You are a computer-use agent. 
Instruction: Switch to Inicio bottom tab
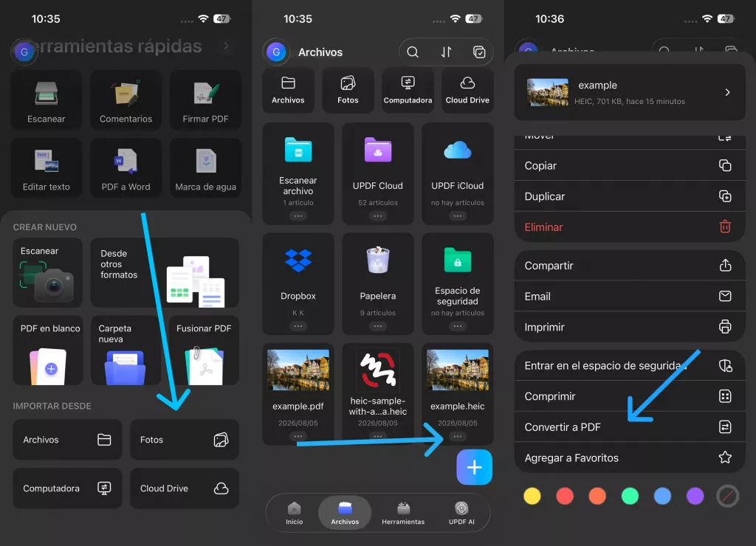(x=294, y=514)
